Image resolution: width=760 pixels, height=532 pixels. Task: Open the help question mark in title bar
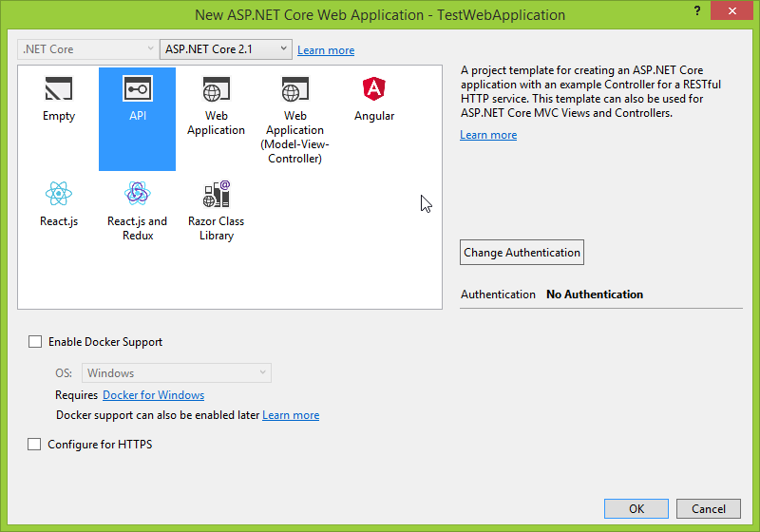tap(697, 10)
